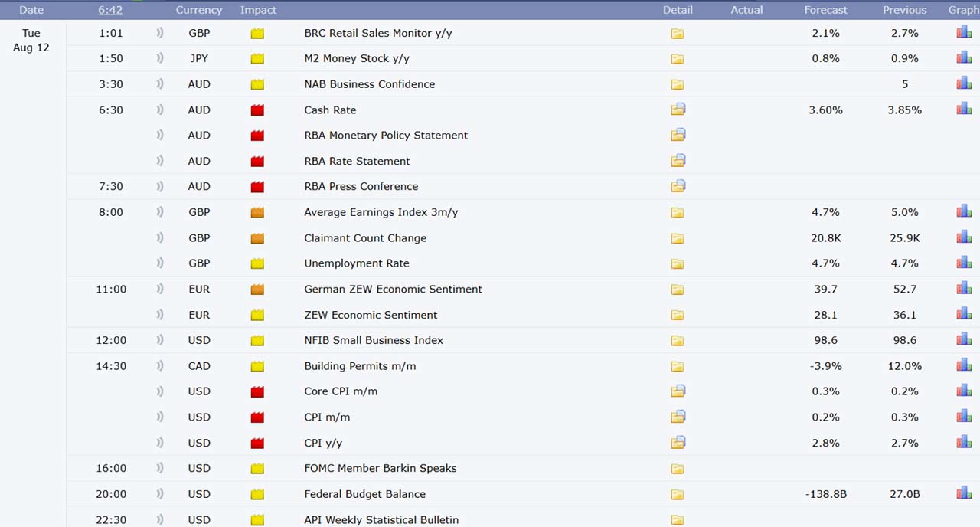Screen dimensions: 980x527
Task: Toggle alert speaker for NFIB Small Business Index
Action: point(160,340)
